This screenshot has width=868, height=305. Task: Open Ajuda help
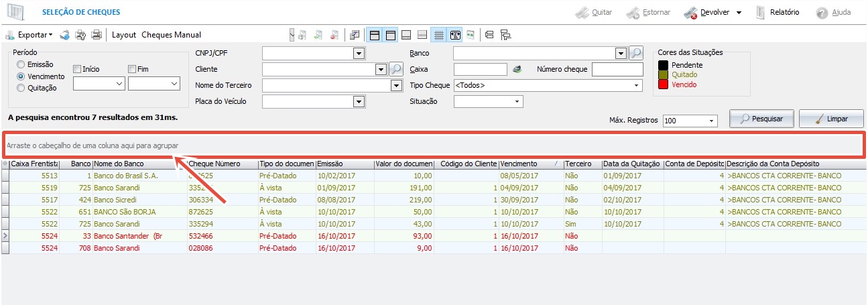(x=833, y=12)
